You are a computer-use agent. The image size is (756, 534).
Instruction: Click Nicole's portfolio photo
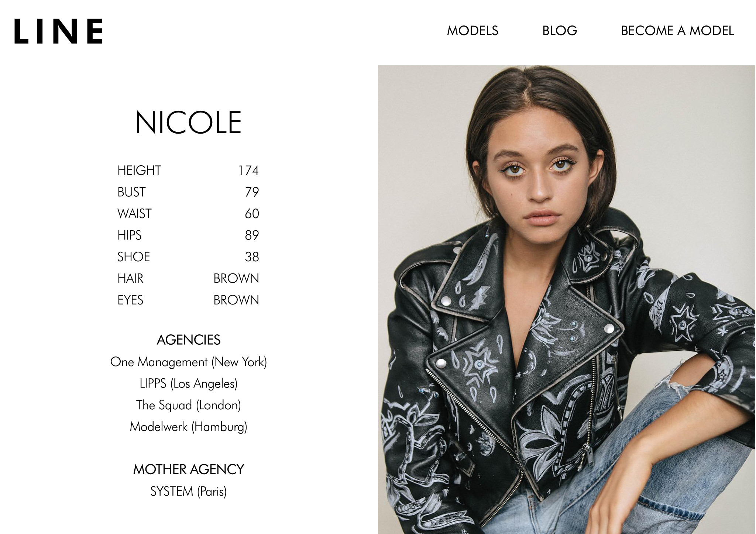567,300
